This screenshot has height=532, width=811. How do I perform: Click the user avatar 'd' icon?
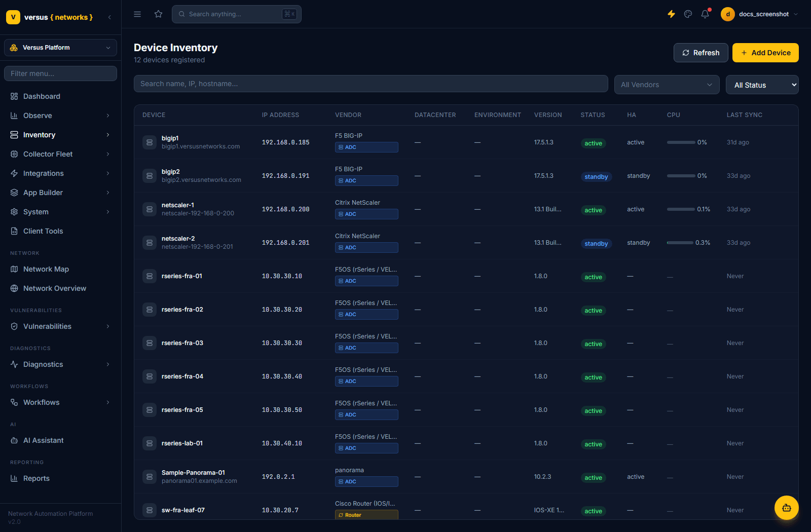tap(728, 14)
